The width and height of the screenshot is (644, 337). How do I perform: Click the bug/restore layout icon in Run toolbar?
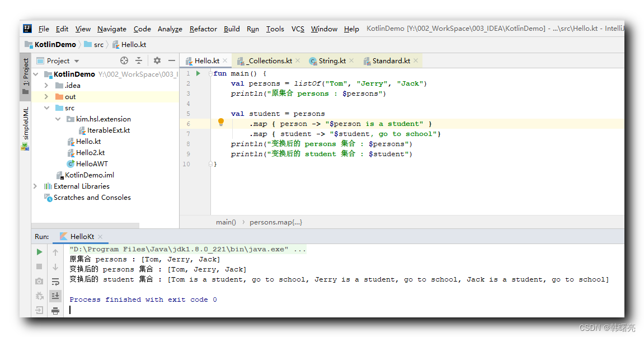(x=39, y=296)
